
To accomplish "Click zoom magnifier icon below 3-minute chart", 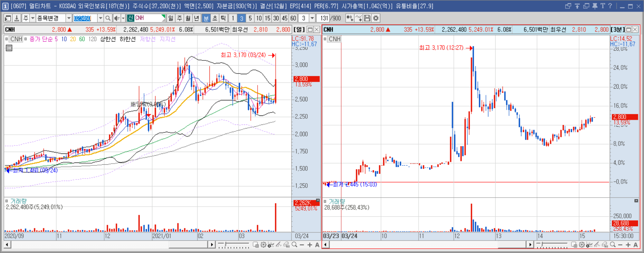I will click(x=613, y=245).
